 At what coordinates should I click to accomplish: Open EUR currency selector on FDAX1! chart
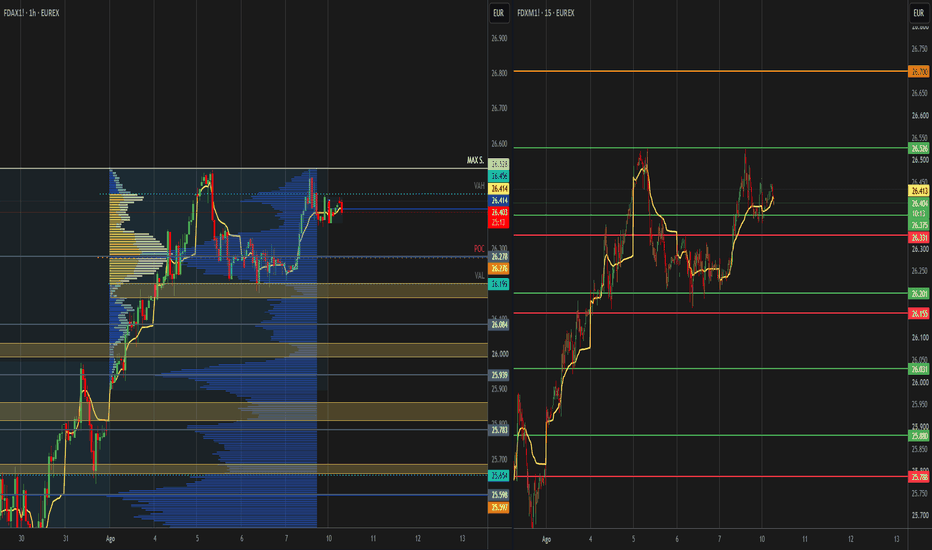498,13
